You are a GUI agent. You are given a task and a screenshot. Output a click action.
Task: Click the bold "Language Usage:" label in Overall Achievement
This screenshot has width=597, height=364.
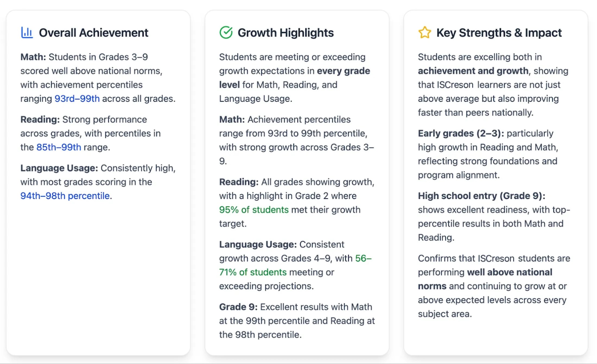coord(59,168)
